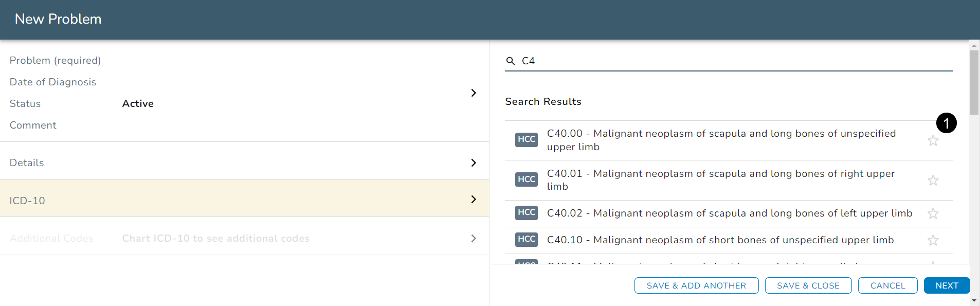Toggle favorite star for C40.02
980x306 pixels.
coord(933,213)
